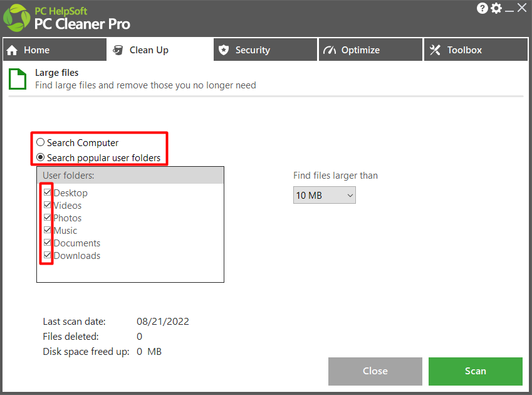Viewport: 532px width, 395px height.
Task: Click the Disk space freed up label
Action: coord(86,352)
